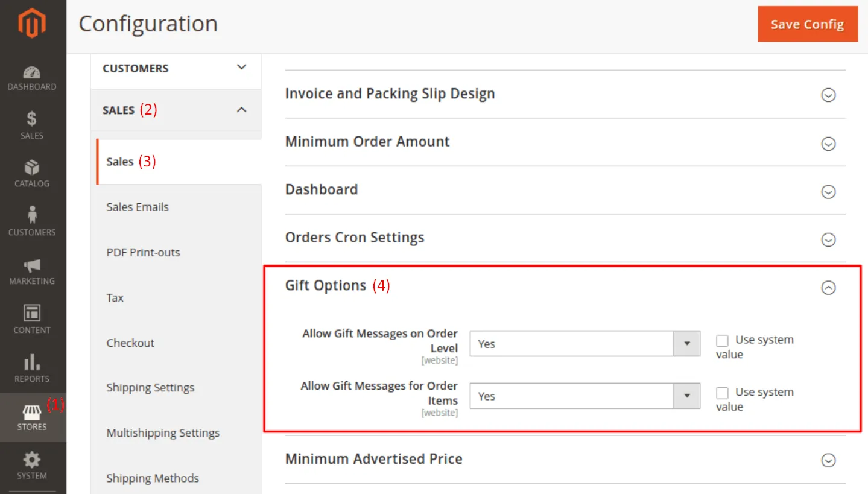Expand the Customers configuration group
Screen dimensions: 868x494
tap(175, 68)
